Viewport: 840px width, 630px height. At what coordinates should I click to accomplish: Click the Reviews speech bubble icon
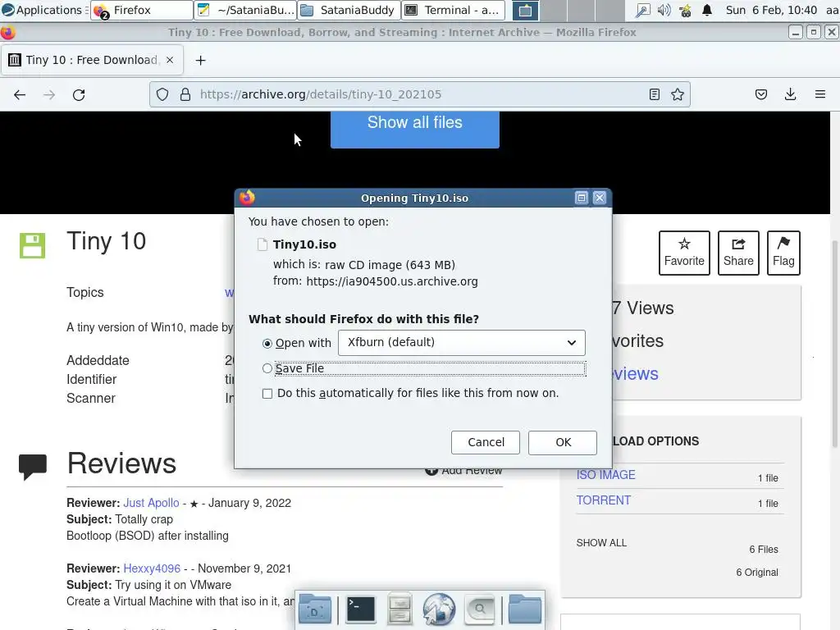(x=33, y=467)
